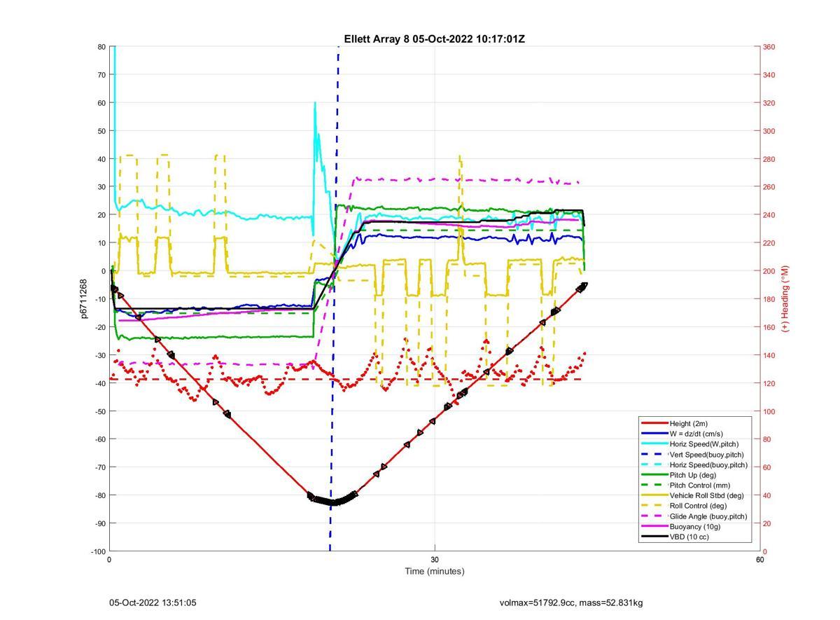Click the "-20" tick on the left axis
Viewport: 840px width, 620px height.
click(x=100, y=327)
